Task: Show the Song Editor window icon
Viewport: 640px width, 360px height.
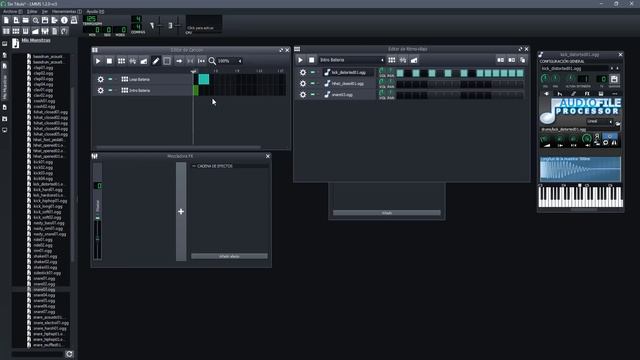Action: [6, 31]
